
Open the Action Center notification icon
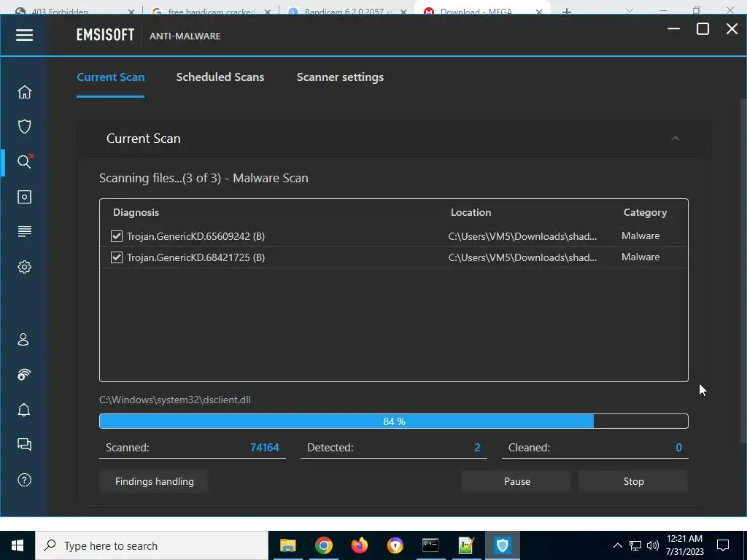pos(723,545)
